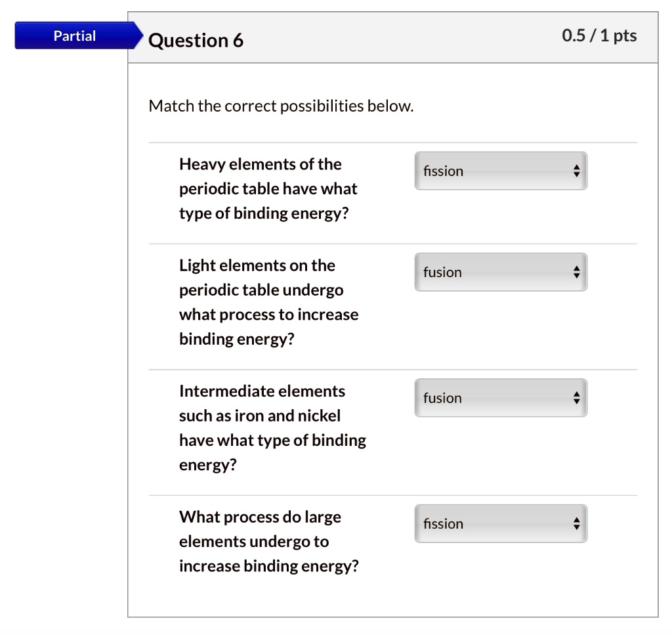672x635 pixels.
Task: Open the fission dropdown for heavy elements question
Action: pos(501,171)
